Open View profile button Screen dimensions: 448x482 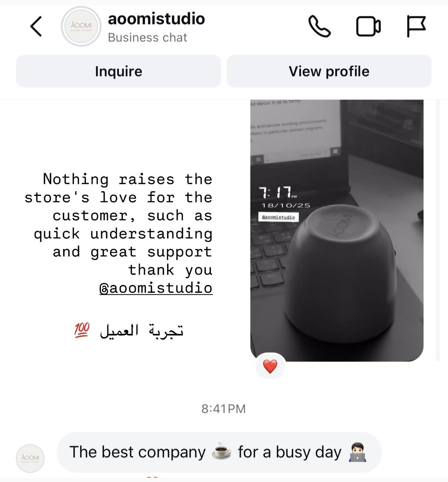click(x=329, y=71)
